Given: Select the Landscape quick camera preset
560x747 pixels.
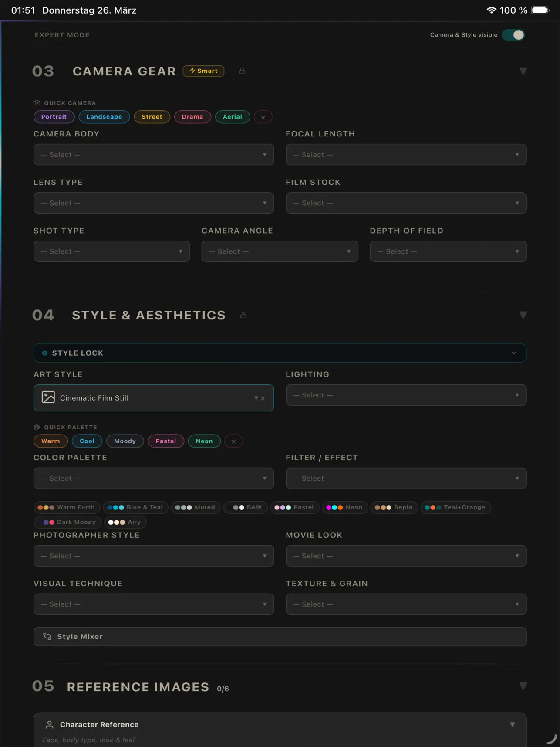Looking at the screenshot, I should 104,117.
